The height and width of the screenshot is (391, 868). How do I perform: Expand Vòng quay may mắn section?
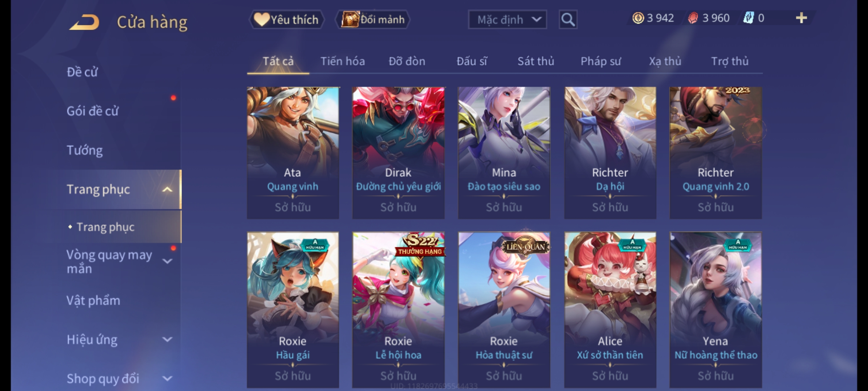click(x=167, y=261)
